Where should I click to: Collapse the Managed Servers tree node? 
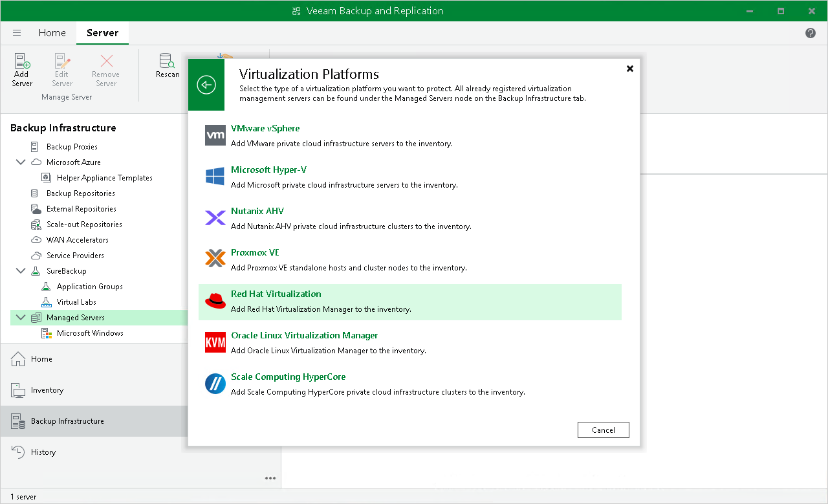coord(21,318)
